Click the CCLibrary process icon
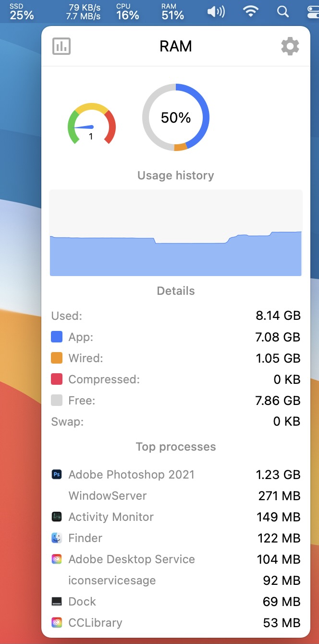Image resolution: width=319 pixels, height=644 pixels. (x=57, y=623)
